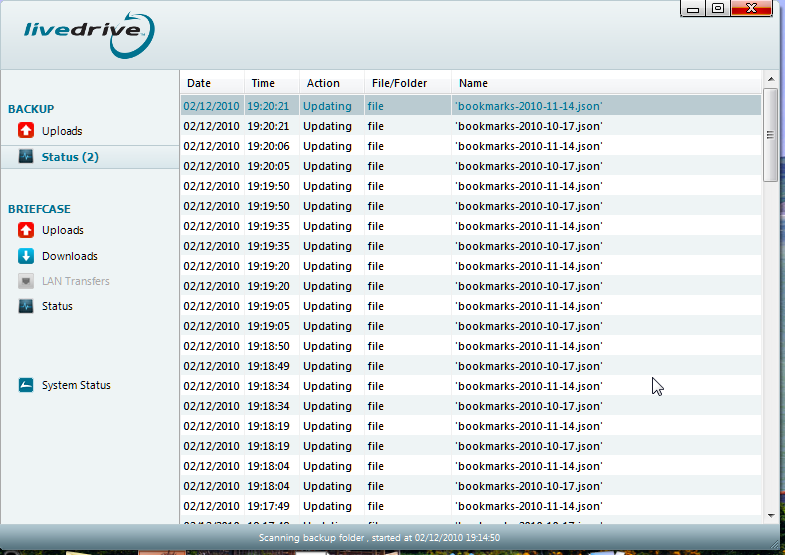Sort the log by Date column header
The height and width of the screenshot is (555, 785).
(x=199, y=83)
